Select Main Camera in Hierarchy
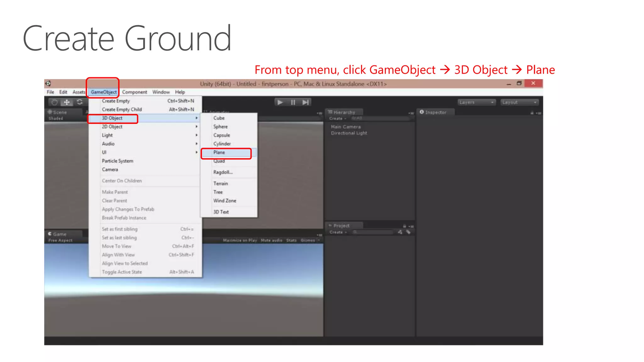 346,127
